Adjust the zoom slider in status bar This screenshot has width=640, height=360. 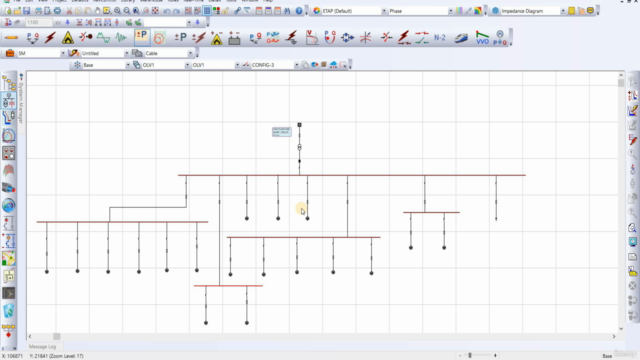(470, 356)
